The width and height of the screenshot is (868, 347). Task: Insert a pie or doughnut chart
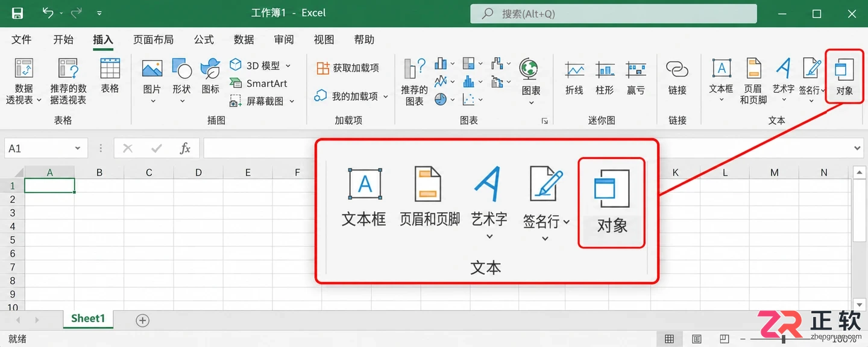coord(441,99)
